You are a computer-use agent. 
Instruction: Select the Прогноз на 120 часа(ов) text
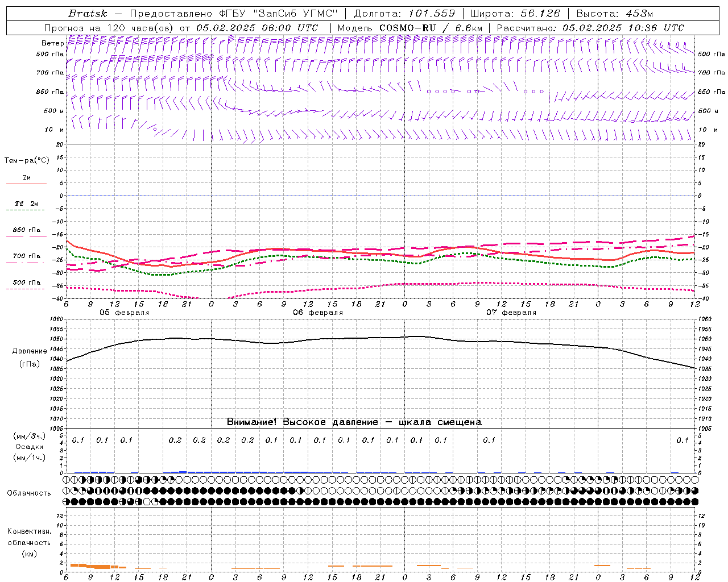109,27
